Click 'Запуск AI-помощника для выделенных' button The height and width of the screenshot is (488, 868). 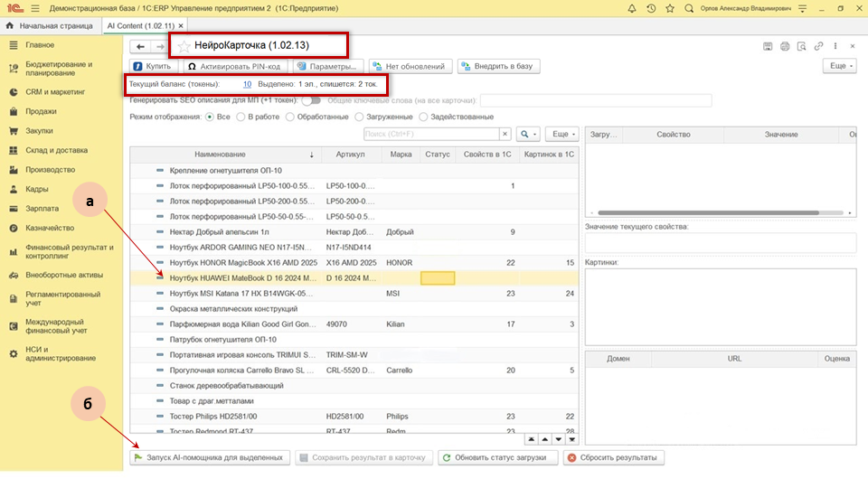click(x=210, y=457)
